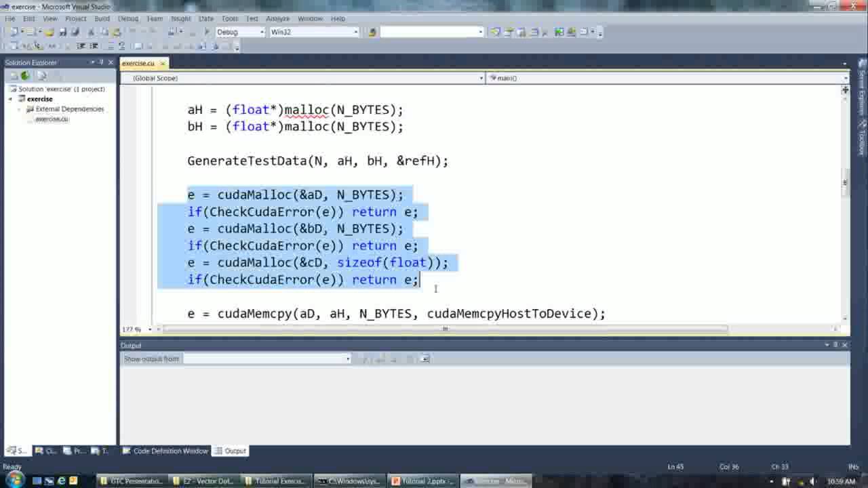
Task: Click the Properties icon in Solution Explorer
Action: (x=13, y=76)
